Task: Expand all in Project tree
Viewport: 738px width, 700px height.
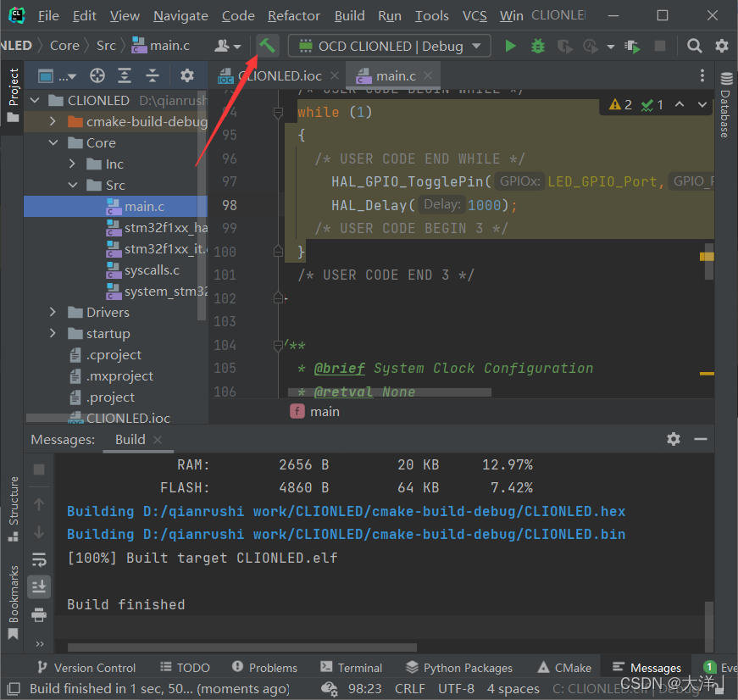Action: pos(125,75)
